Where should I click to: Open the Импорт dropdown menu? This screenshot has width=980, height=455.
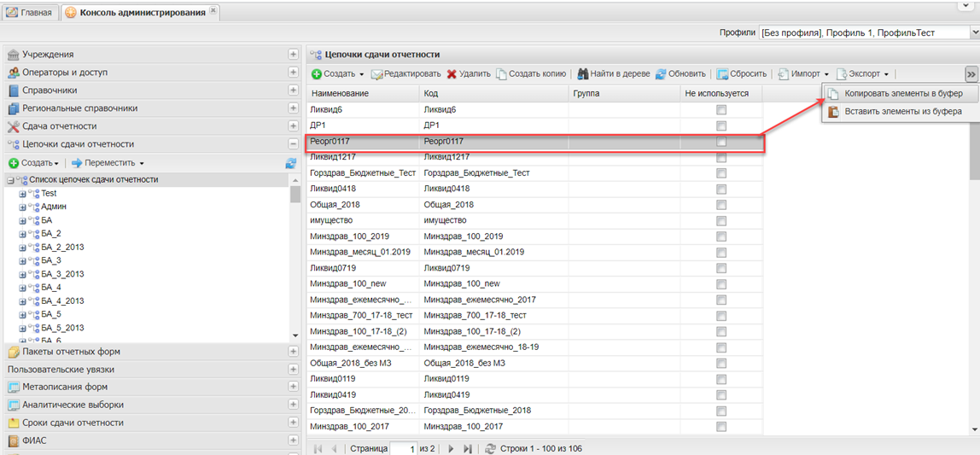coord(806,74)
